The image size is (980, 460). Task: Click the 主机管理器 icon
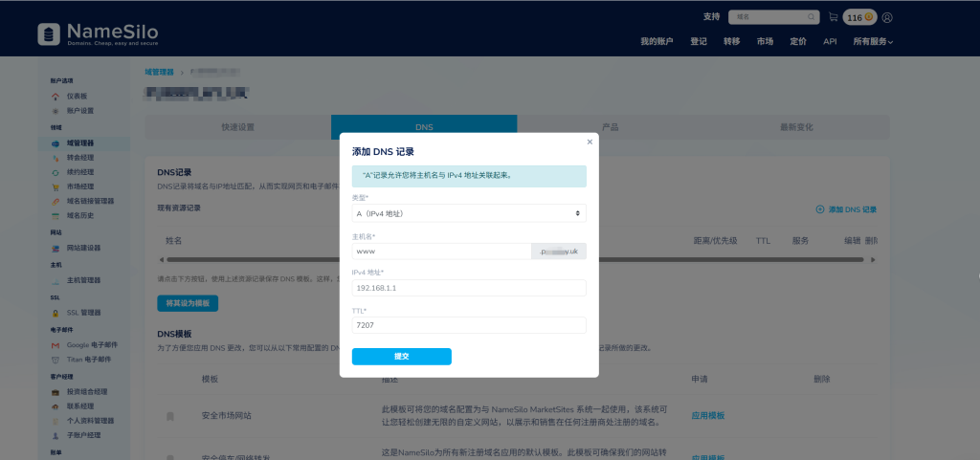[x=56, y=280]
